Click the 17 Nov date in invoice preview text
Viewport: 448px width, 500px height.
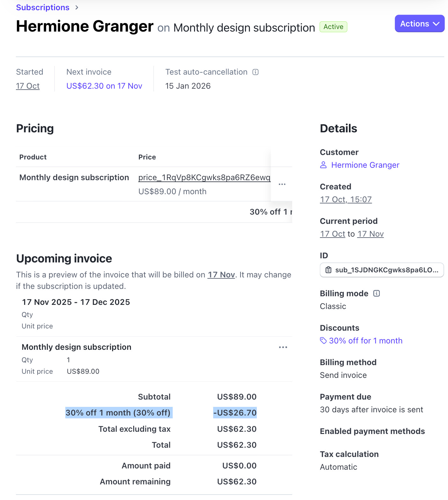coord(221,275)
